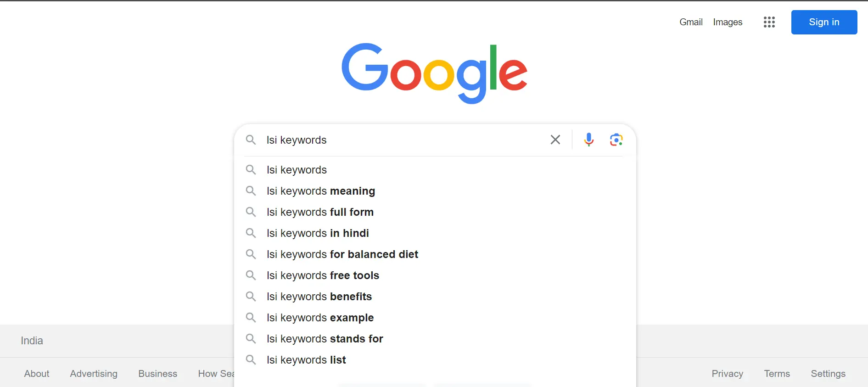Click the magnifier icon beside 'lsi keywords list'
The width and height of the screenshot is (868, 387).
[251, 360]
